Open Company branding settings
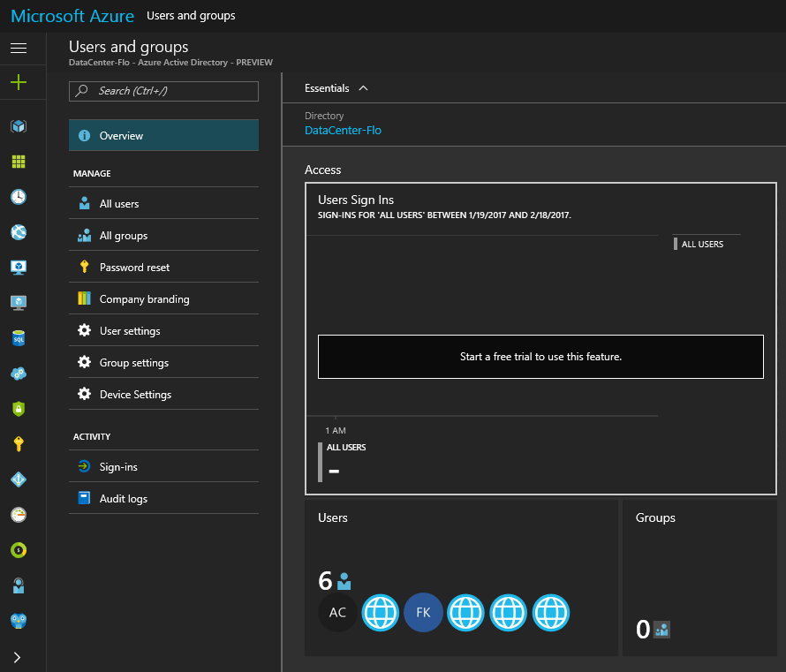The image size is (786, 672). (x=144, y=299)
